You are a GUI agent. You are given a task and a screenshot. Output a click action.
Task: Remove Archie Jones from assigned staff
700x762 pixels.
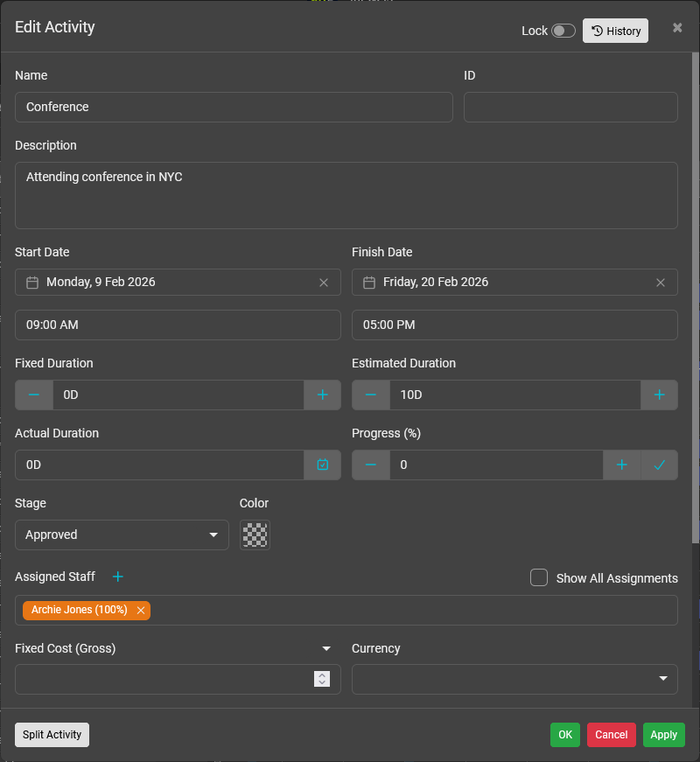click(x=141, y=610)
